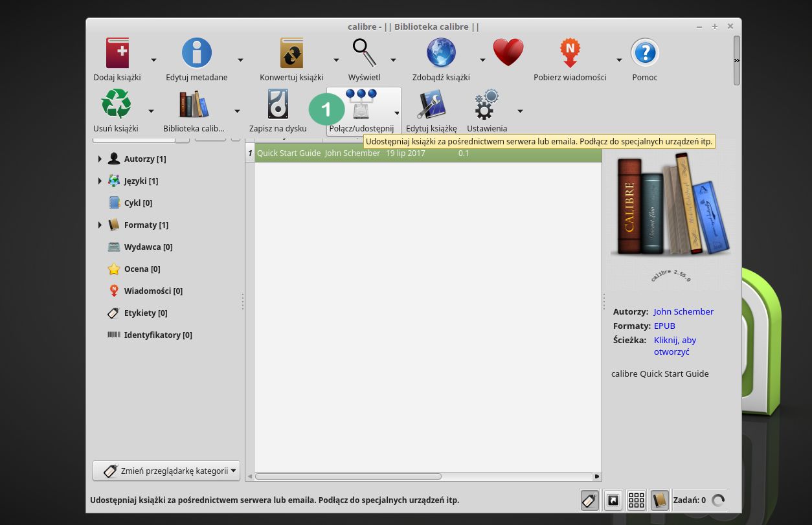Click the 19 lip 2017 date cell
812x525 pixels.
[405, 153]
